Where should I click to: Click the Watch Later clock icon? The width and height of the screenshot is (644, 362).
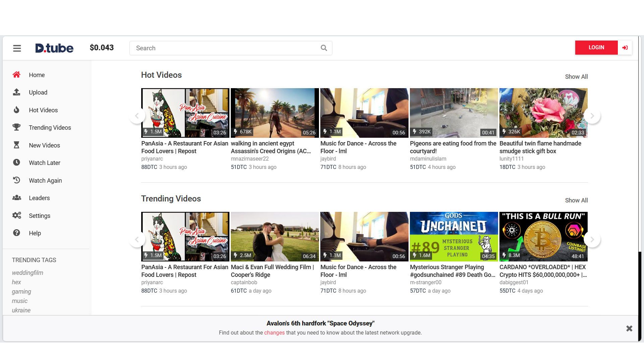[x=16, y=163]
